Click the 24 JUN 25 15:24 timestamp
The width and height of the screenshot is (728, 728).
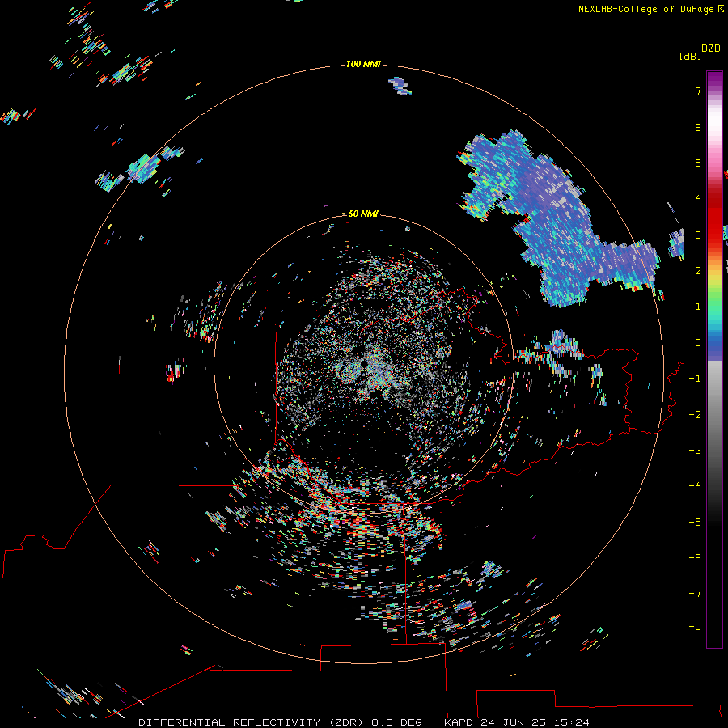[x=535, y=722]
